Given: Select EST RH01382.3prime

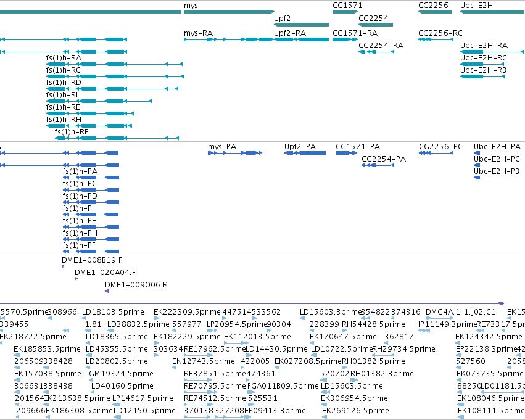Looking at the screenshot, I should [354, 380].
